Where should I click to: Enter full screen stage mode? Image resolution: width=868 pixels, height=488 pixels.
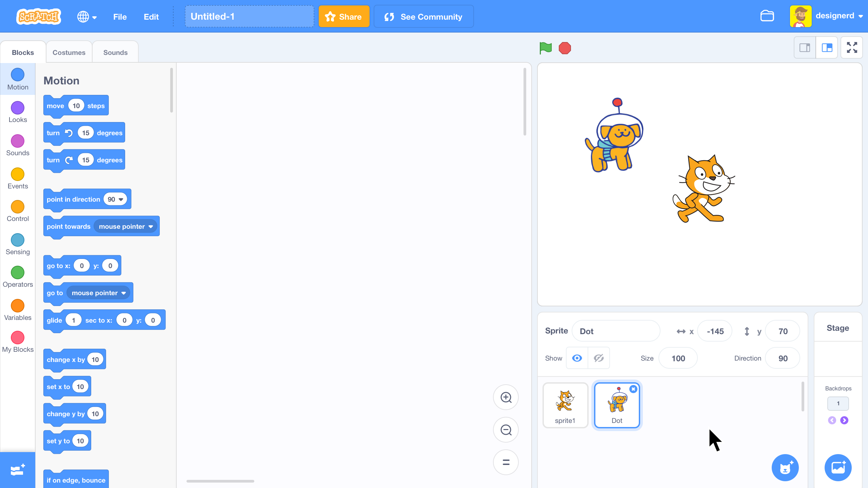pyautogui.click(x=852, y=47)
